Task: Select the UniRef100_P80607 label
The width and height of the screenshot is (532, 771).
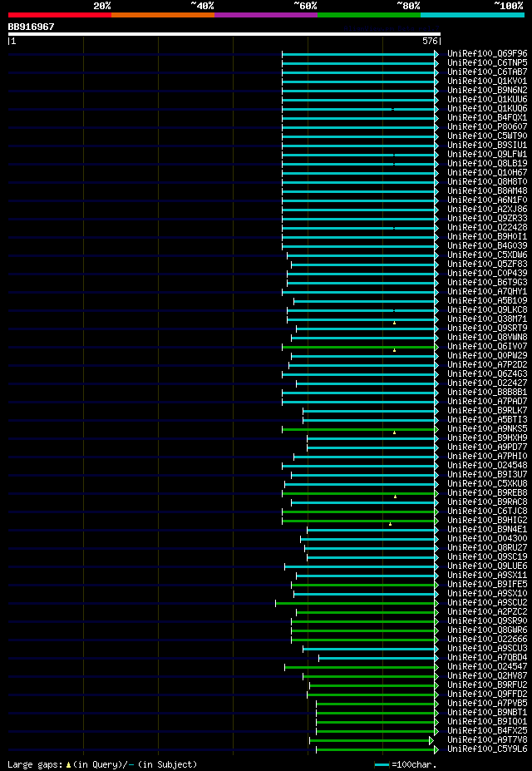Action: pyautogui.click(x=487, y=127)
